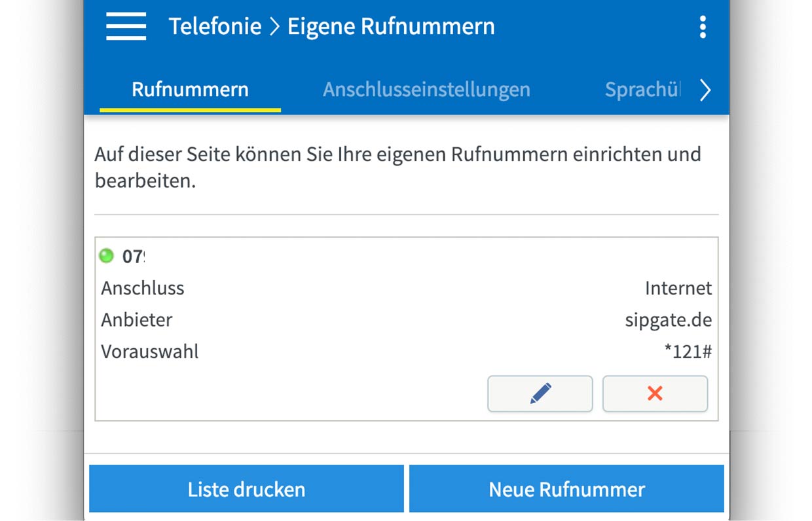Switch to the Rufnummern tab
This screenshot has height=521, width=812.
(190, 90)
